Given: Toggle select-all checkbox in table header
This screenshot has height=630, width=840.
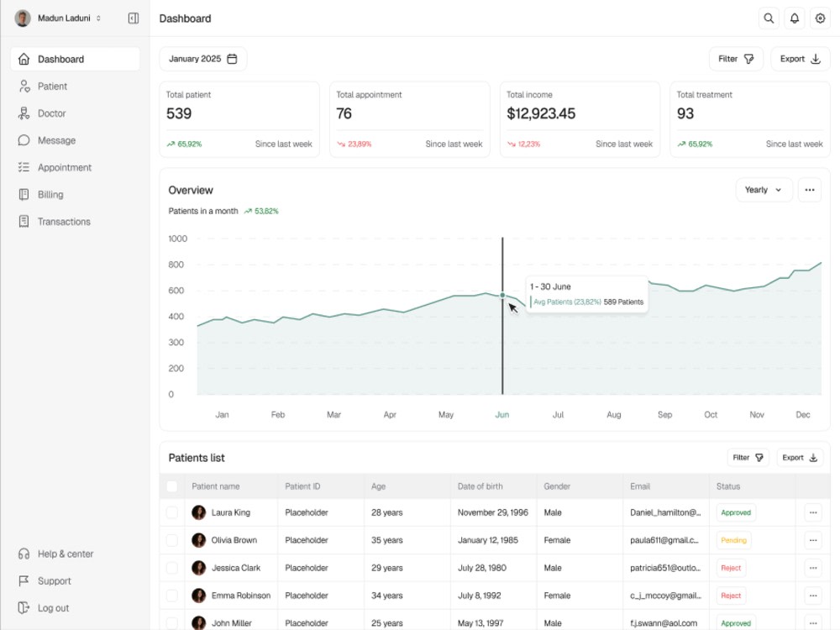Looking at the screenshot, I should (172, 486).
